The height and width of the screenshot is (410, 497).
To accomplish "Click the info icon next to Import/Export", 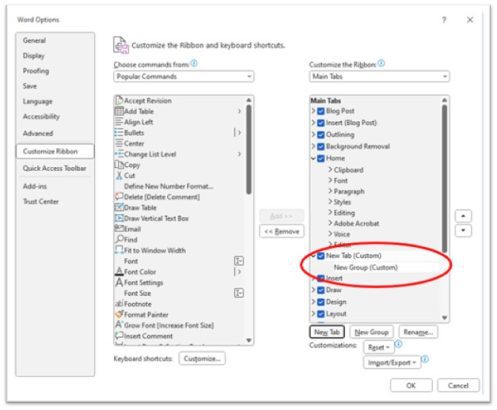I will click(425, 359).
